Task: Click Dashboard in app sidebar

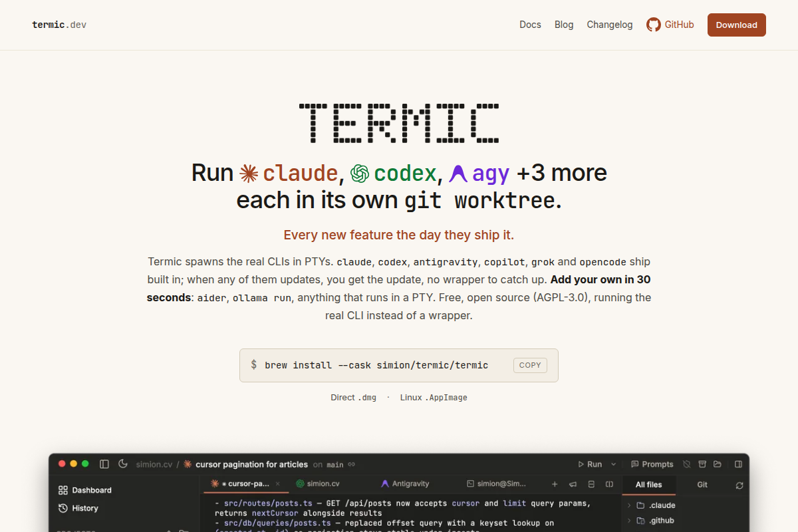Action: (x=92, y=490)
